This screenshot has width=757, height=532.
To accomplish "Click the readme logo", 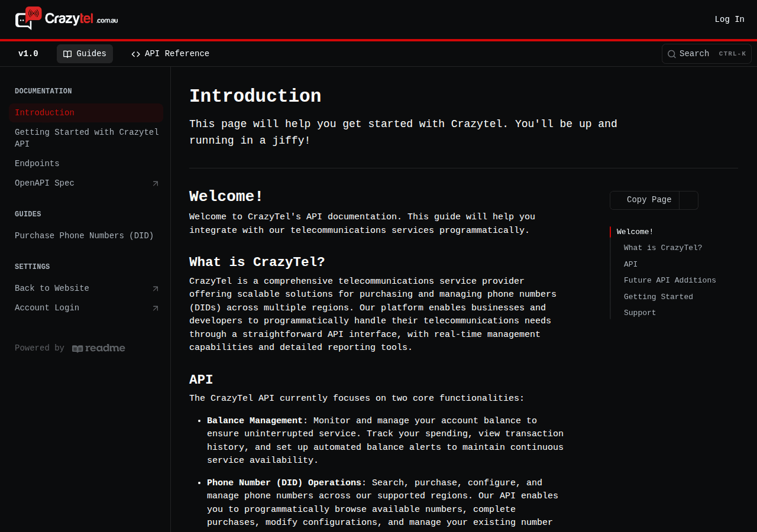I will [99, 348].
